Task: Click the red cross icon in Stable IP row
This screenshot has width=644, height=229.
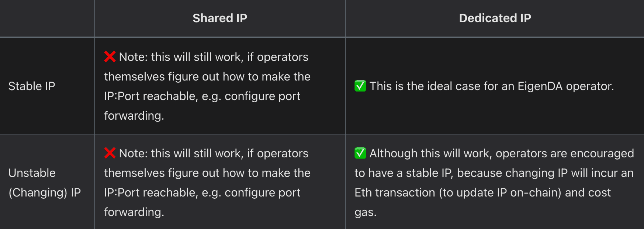Action: click(110, 57)
